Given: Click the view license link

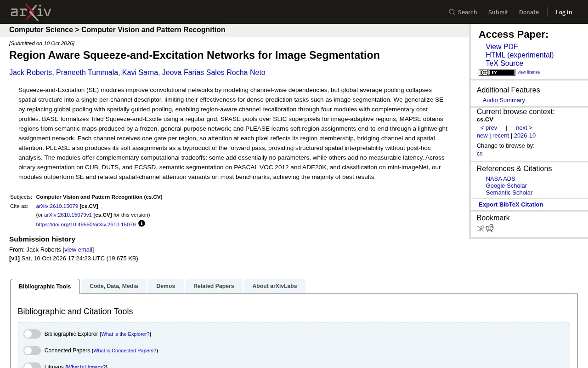Looking at the screenshot, I should [x=529, y=72].
